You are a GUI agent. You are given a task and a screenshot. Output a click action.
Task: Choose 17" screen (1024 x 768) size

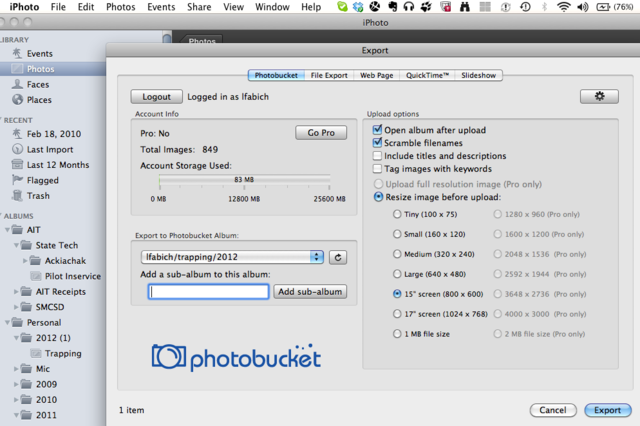click(x=397, y=314)
